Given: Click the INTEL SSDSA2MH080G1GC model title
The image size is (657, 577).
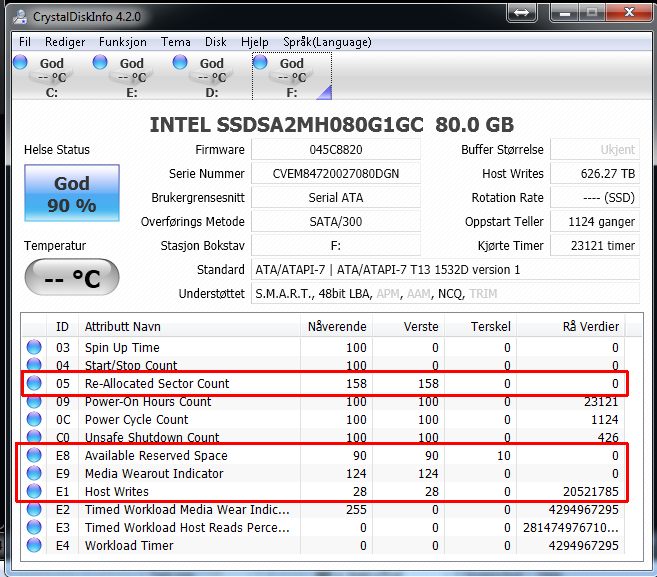Looking at the screenshot, I should pyautogui.click(x=331, y=125).
